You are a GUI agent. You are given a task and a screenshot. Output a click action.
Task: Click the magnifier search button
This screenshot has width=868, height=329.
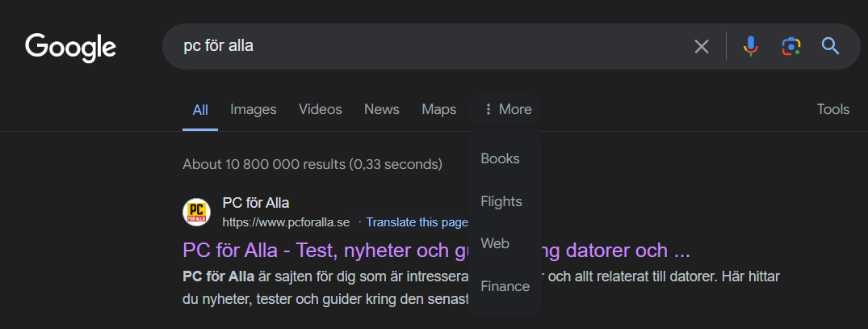[831, 47]
